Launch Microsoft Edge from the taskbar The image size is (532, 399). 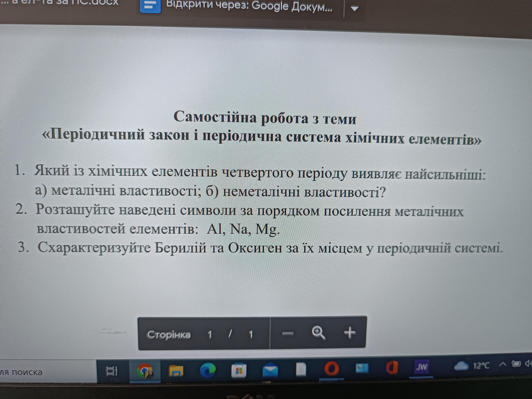tap(208, 370)
